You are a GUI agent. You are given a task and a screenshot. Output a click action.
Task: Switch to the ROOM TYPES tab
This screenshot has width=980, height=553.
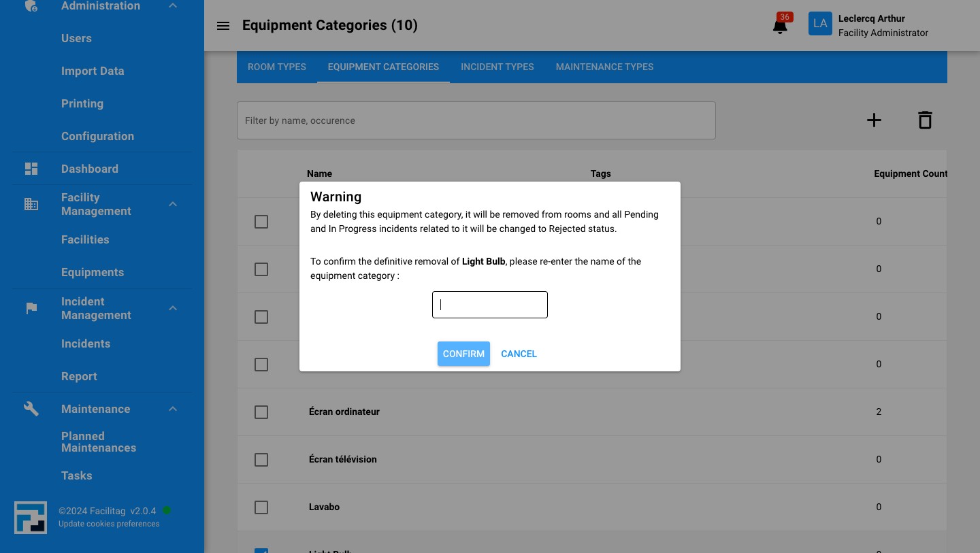pyautogui.click(x=276, y=67)
